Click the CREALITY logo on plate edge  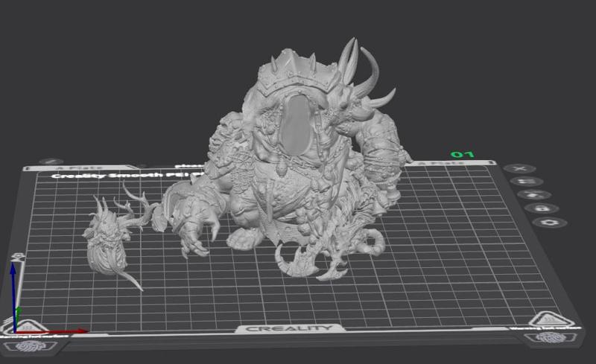click(289, 328)
